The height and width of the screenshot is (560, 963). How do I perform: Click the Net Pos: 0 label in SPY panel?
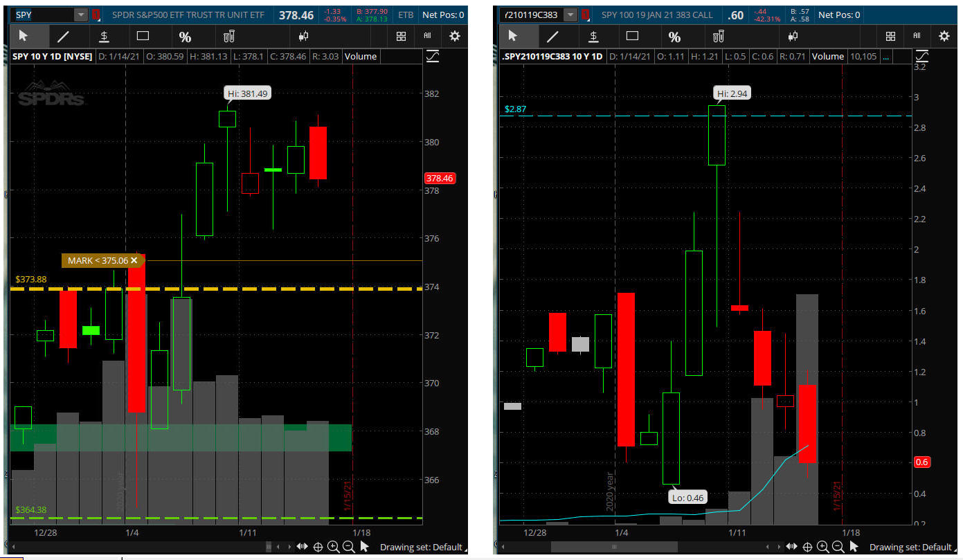coord(443,15)
